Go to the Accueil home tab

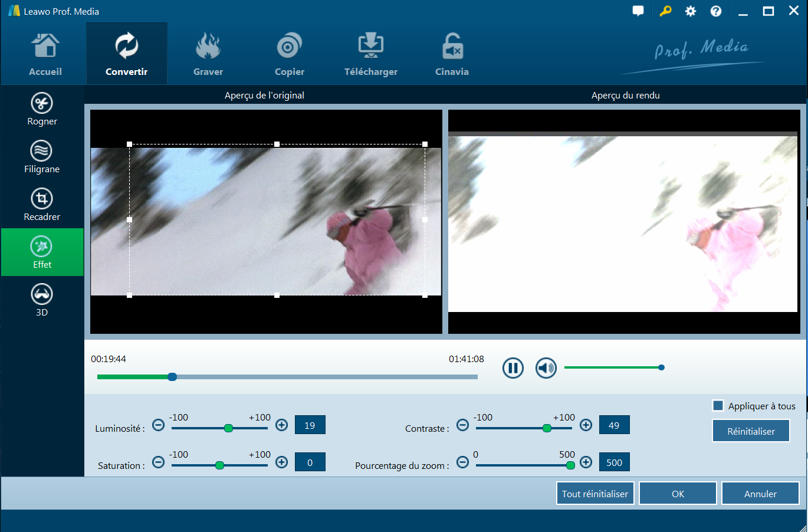[x=45, y=55]
